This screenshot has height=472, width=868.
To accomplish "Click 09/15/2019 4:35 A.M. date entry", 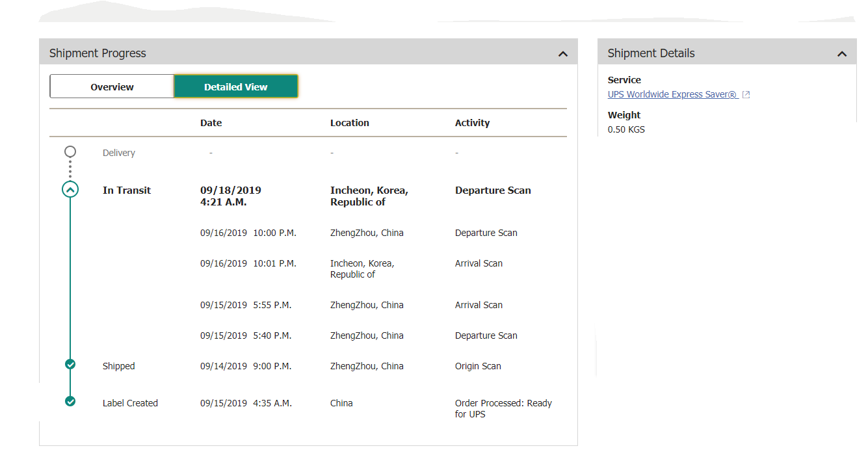I will pyautogui.click(x=246, y=403).
